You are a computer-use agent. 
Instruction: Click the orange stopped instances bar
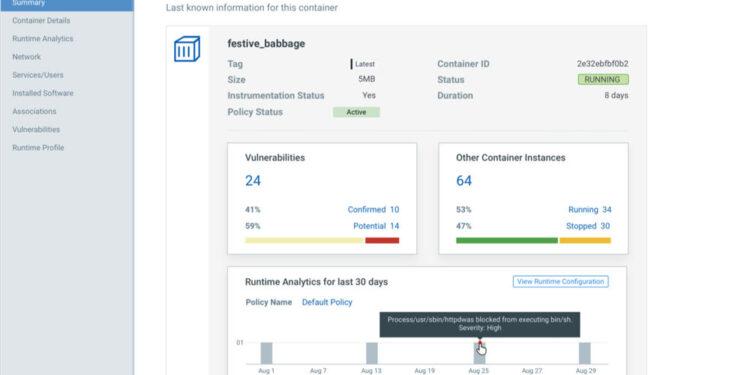pos(585,241)
